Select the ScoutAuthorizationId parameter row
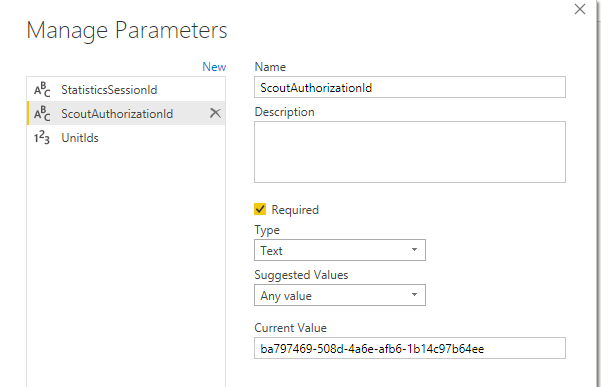Viewport: 601px width, 387px height. click(x=126, y=113)
